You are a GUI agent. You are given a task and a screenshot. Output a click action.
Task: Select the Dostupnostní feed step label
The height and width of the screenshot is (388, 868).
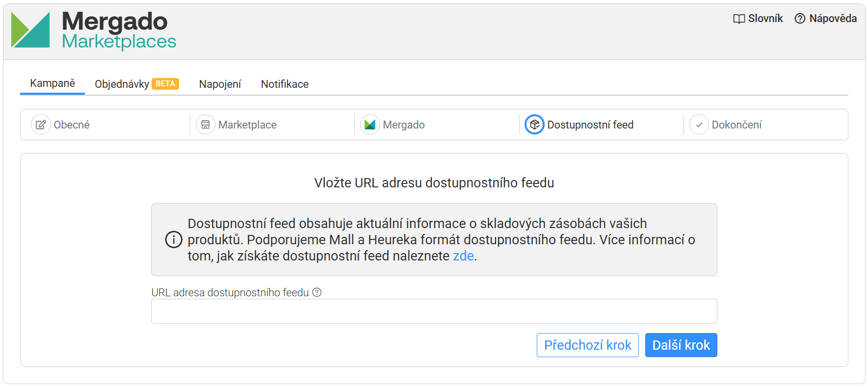point(590,125)
